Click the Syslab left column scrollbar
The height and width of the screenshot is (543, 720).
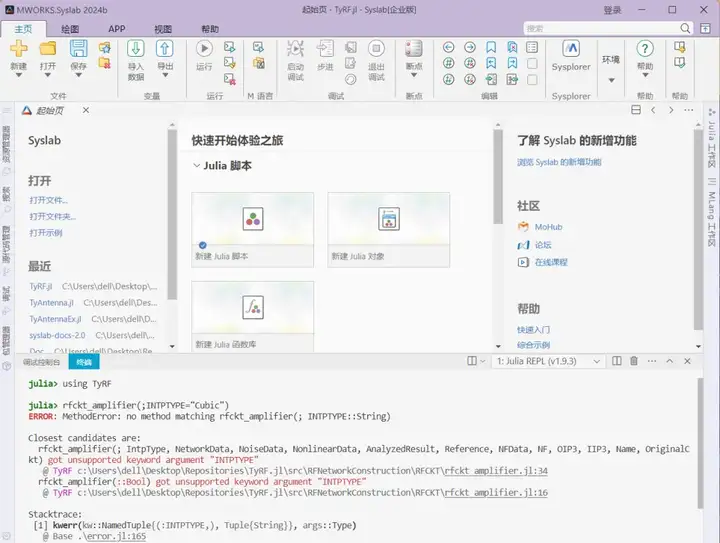coord(172,214)
